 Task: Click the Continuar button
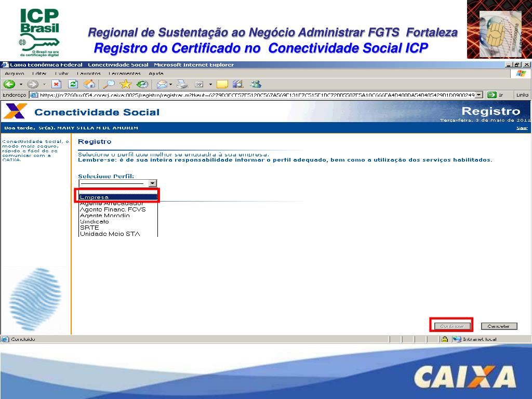(x=451, y=326)
